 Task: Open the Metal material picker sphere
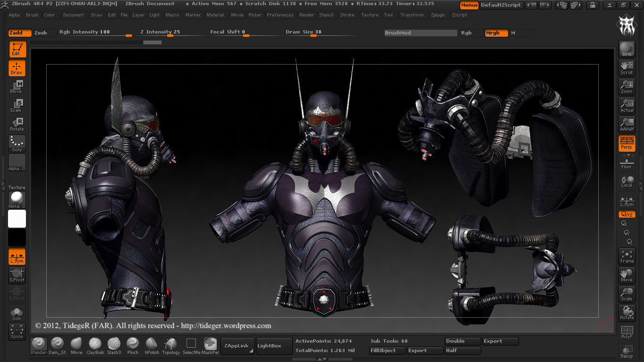pos(17,200)
